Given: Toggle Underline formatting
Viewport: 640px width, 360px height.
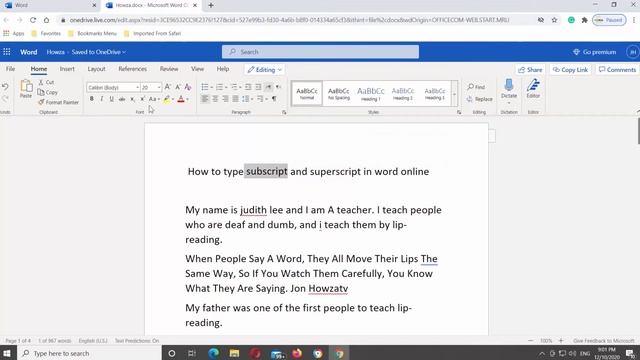Looking at the screenshot, I should pos(111,99).
